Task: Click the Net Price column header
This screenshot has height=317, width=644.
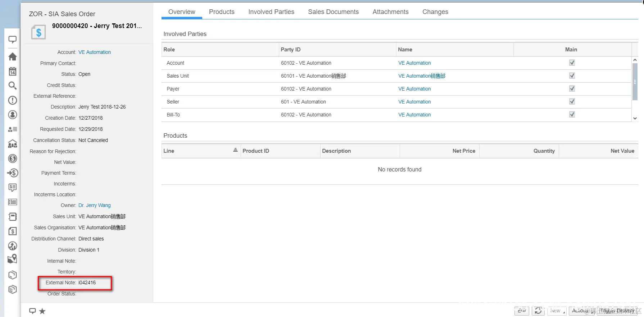Action: click(x=439, y=151)
